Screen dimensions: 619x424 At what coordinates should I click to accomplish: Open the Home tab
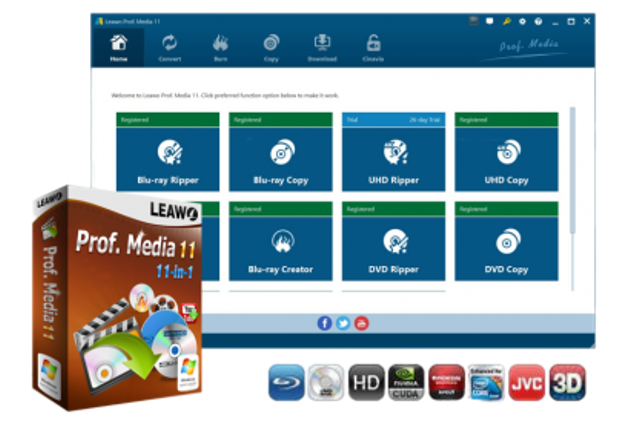click(x=119, y=47)
